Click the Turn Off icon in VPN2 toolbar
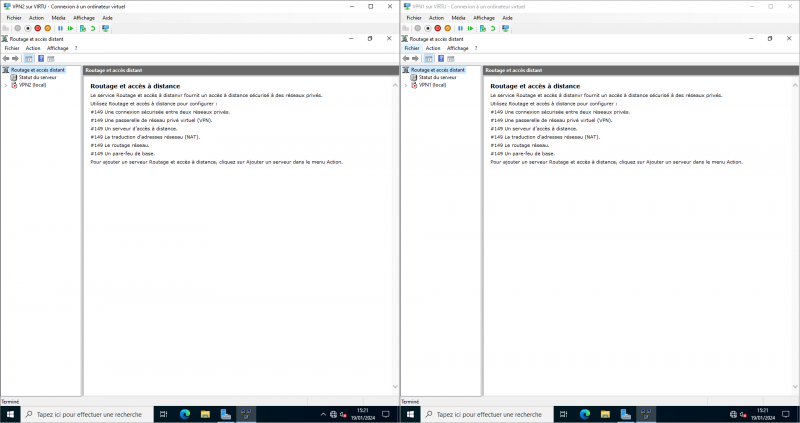 coord(28,29)
